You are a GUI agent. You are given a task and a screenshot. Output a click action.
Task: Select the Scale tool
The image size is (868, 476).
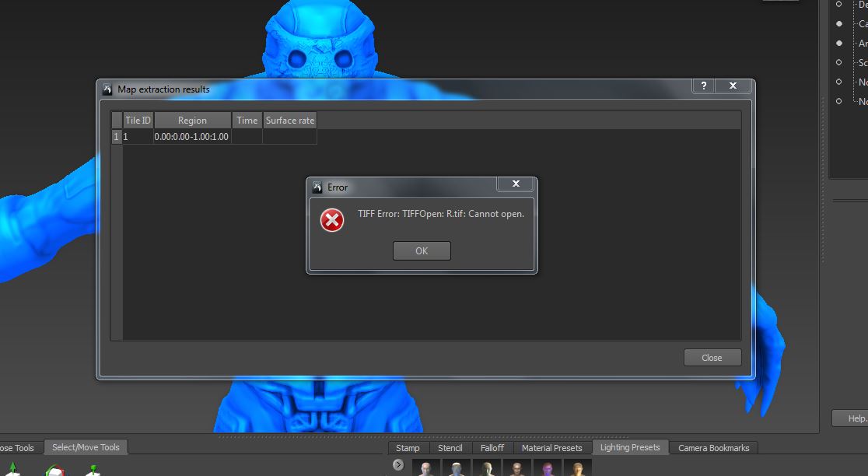93,469
